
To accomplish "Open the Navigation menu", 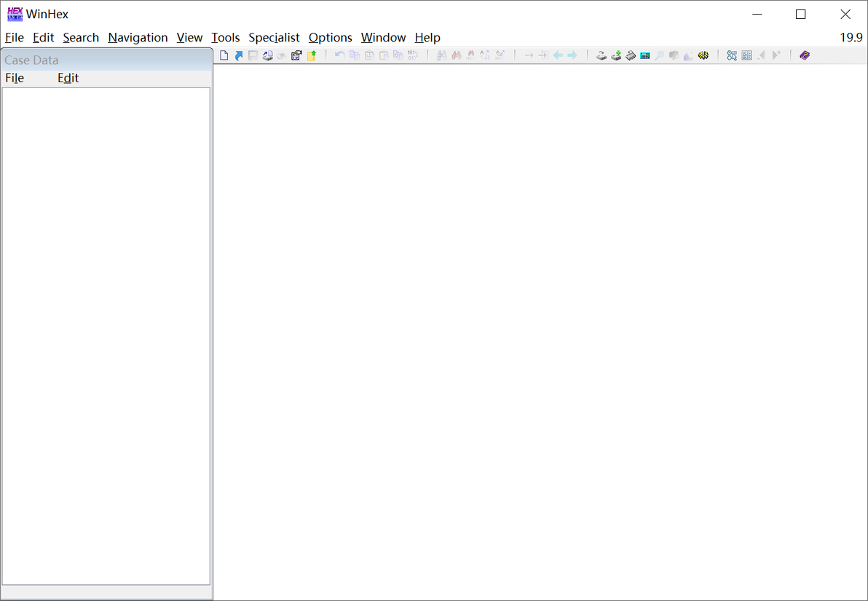I will tap(138, 38).
